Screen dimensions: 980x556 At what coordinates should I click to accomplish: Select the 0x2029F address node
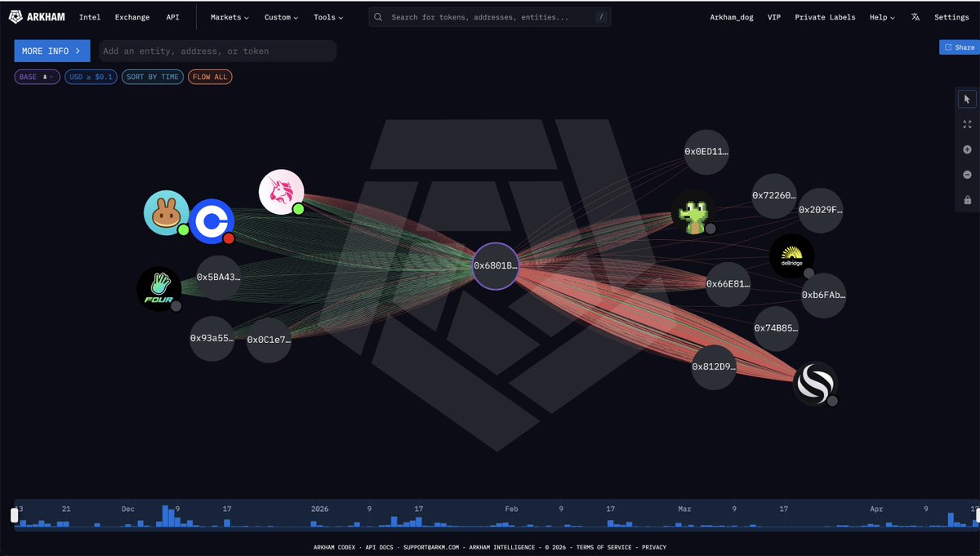(x=821, y=210)
